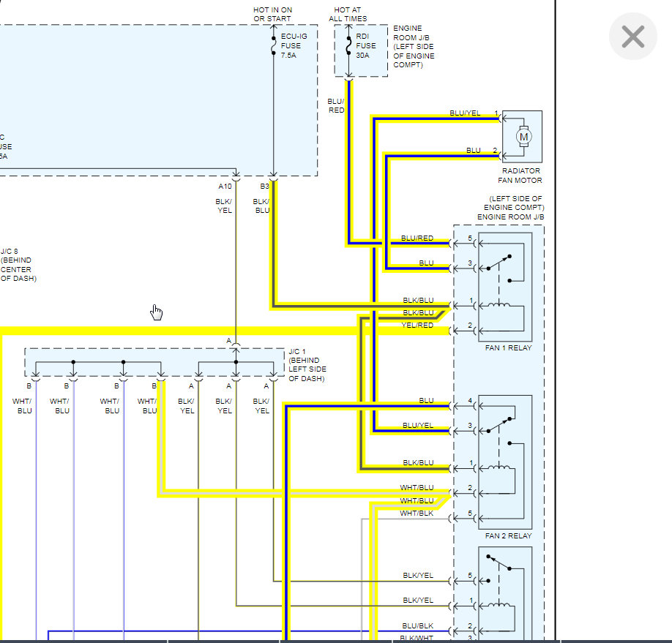Click the "HOT AT ALL TIMES" text
The width and height of the screenshot is (672, 643).
click(348, 14)
